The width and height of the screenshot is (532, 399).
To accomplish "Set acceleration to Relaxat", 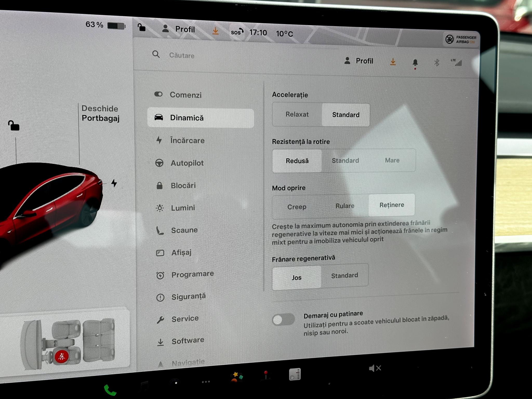I will [297, 115].
